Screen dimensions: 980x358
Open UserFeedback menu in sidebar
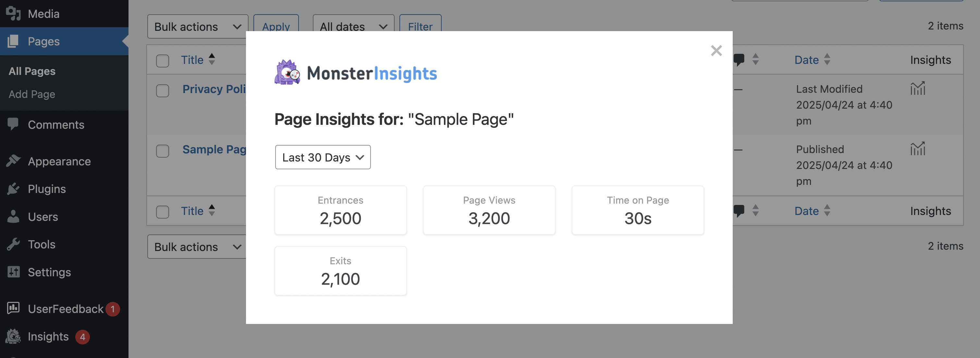click(65, 309)
